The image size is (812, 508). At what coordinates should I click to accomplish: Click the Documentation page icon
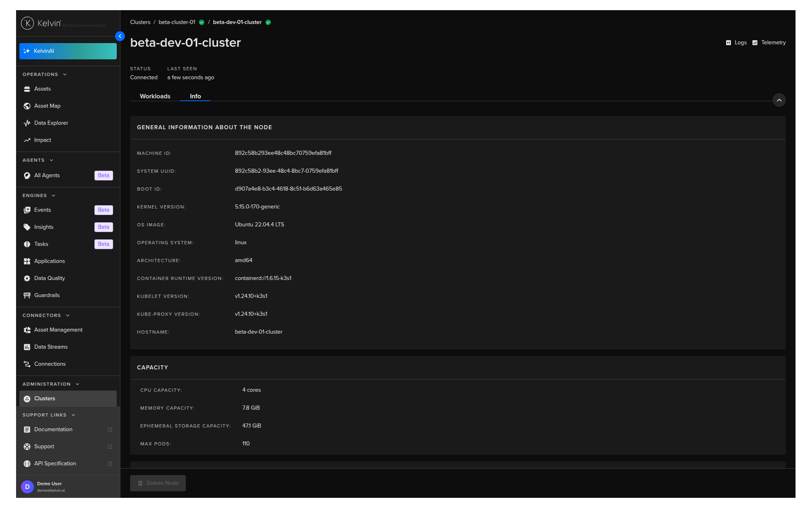(27, 430)
